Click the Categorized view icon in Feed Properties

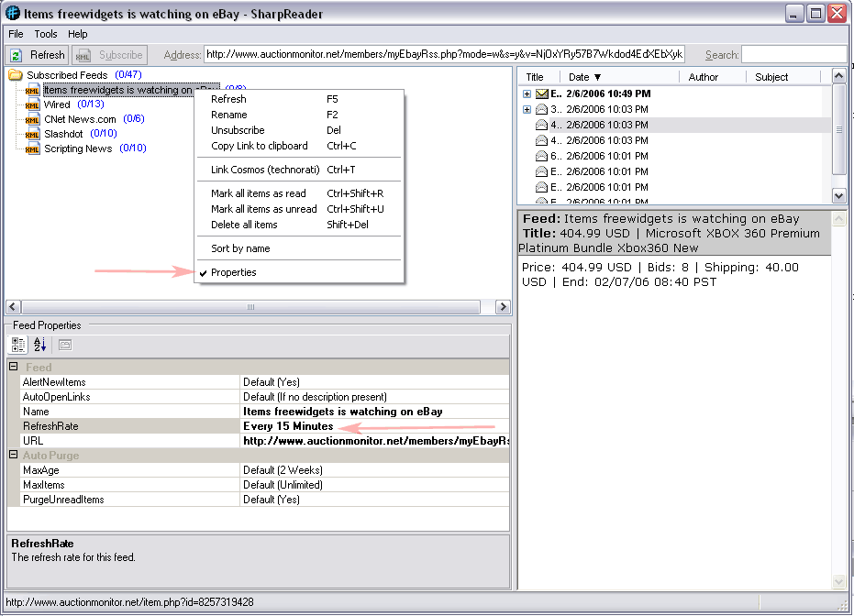(18, 345)
